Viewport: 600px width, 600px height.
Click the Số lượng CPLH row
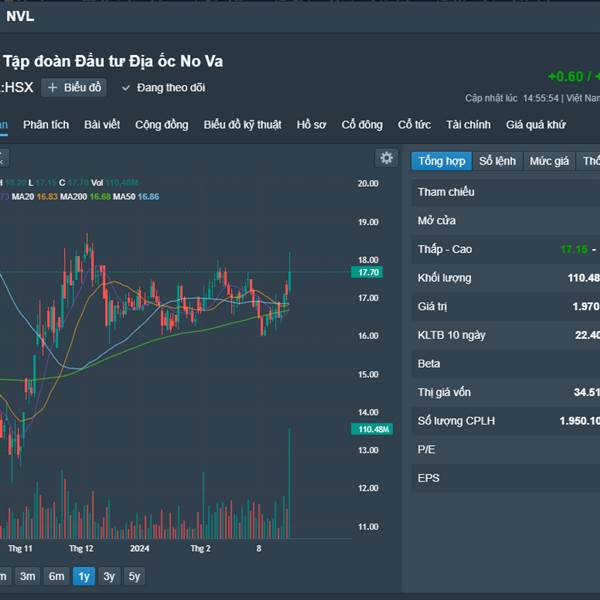[x=506, y=421]
